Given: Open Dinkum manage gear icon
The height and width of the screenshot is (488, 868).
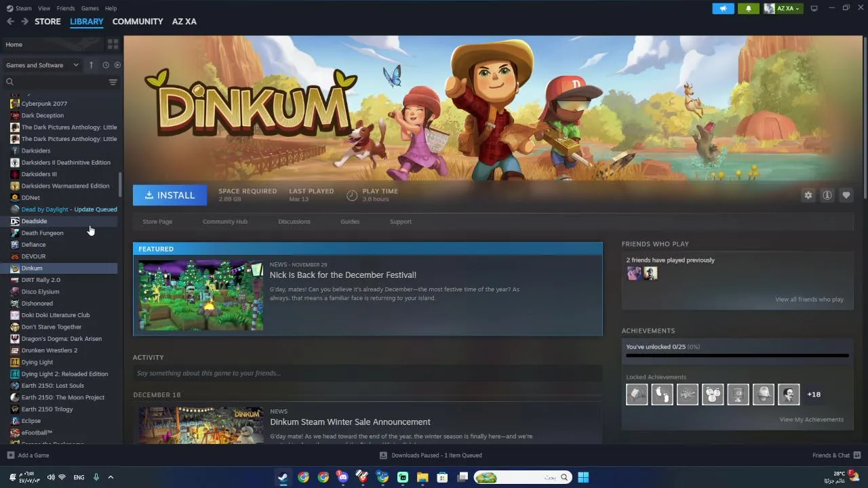Looking at the screenshot, I should pos(808,195).
